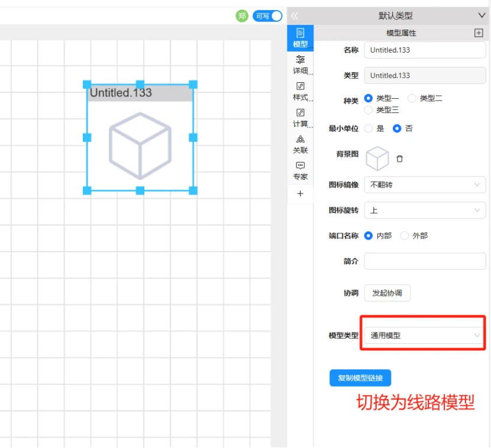This screenshot has height=448, width=491.
Task: Open the 模型 sidebar tab
Action: (300, 38)
